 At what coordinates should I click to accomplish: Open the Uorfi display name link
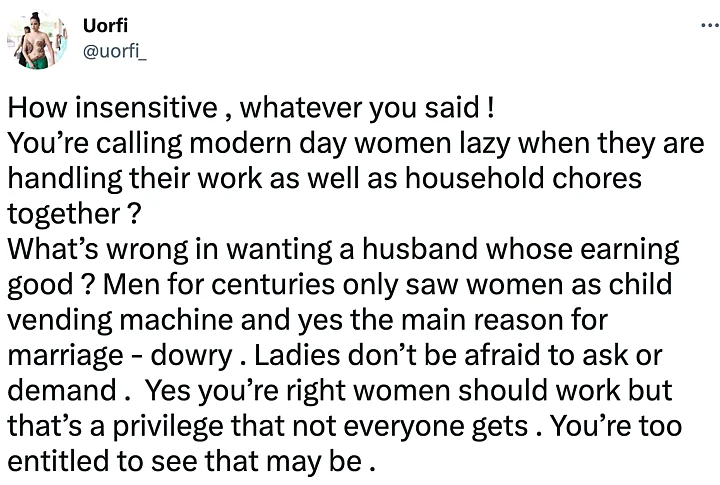coord(100,27)
